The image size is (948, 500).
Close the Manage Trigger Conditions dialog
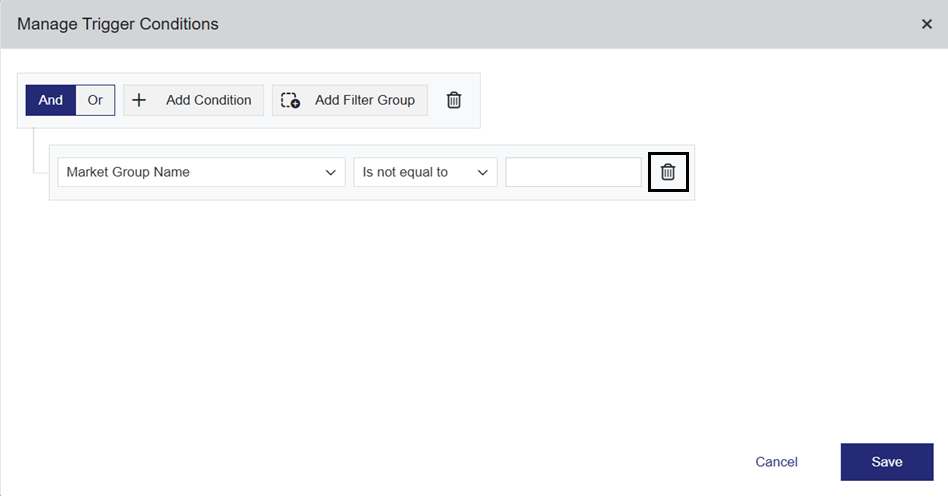click(927, 24)
